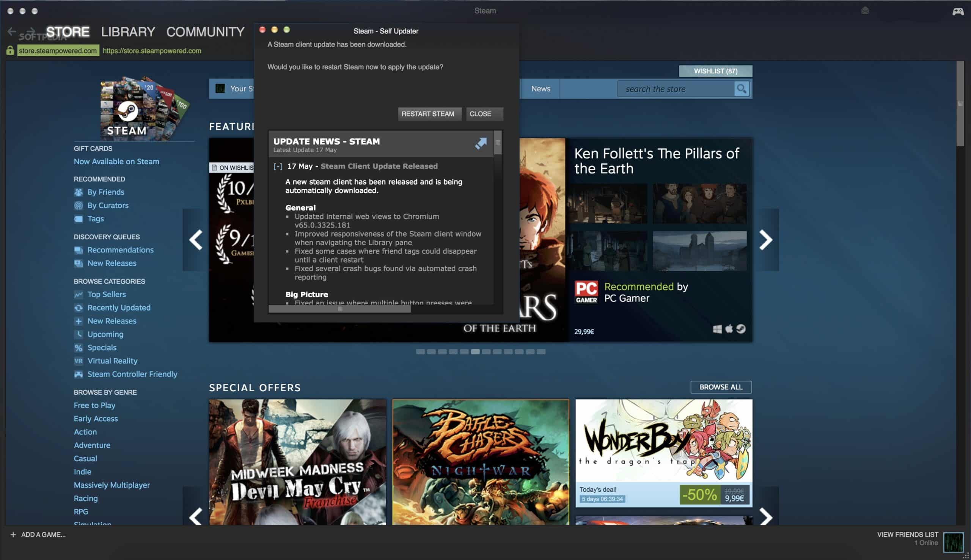The height and width of the screenshot is (560, 971).
Task: Click the RESTART STEAM button
Action: tap(429, 114)
